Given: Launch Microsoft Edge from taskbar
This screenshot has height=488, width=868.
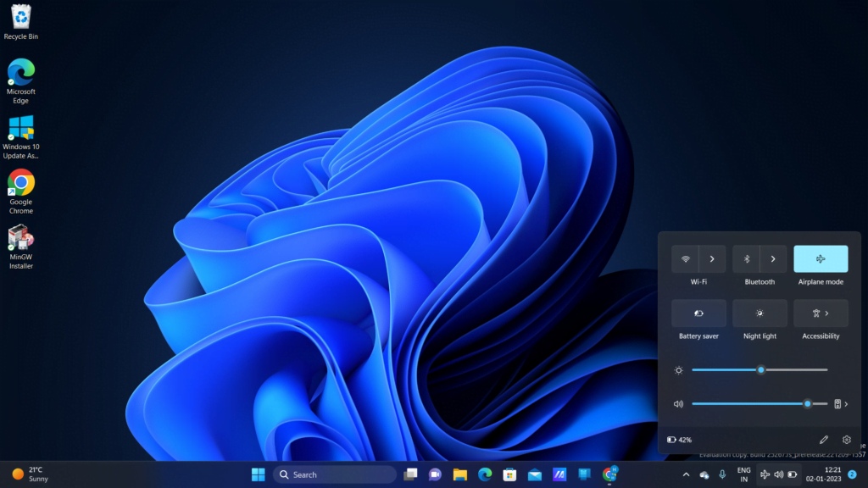Looking at the screenshot, I should pyautogui.click(x=485, y=474).
